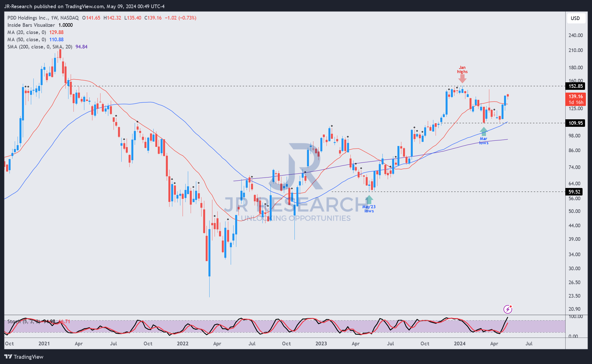Click the 2023 label on time axis
Viewport: 592px width, 364px height.
coord(321,343)
